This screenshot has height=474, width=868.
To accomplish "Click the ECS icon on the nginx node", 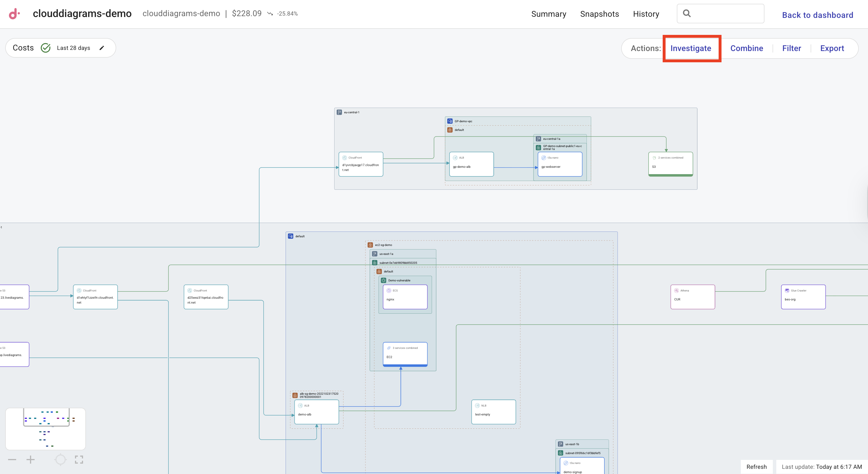I will click(388, 290).
